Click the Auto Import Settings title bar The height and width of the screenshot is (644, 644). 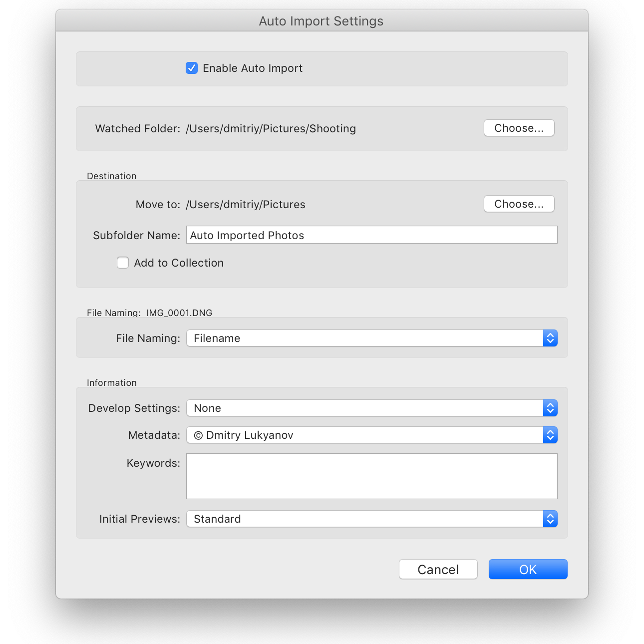(x=322, y=21)
